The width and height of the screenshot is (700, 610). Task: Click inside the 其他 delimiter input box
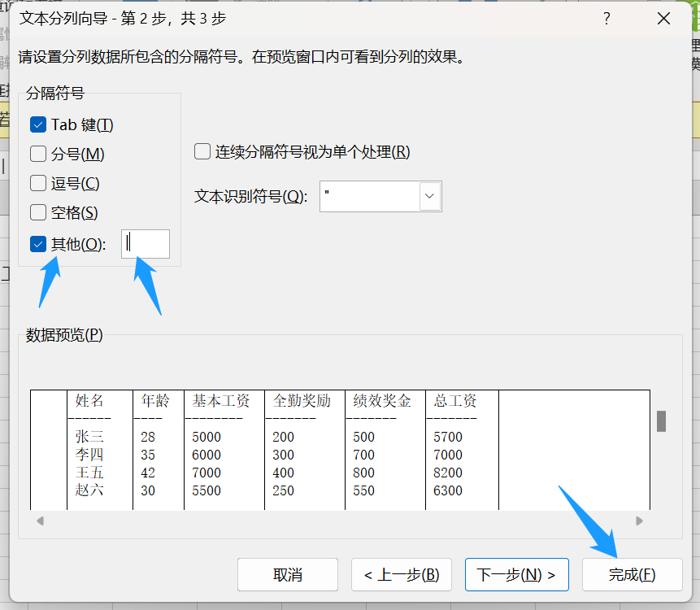tap(145, 243)
